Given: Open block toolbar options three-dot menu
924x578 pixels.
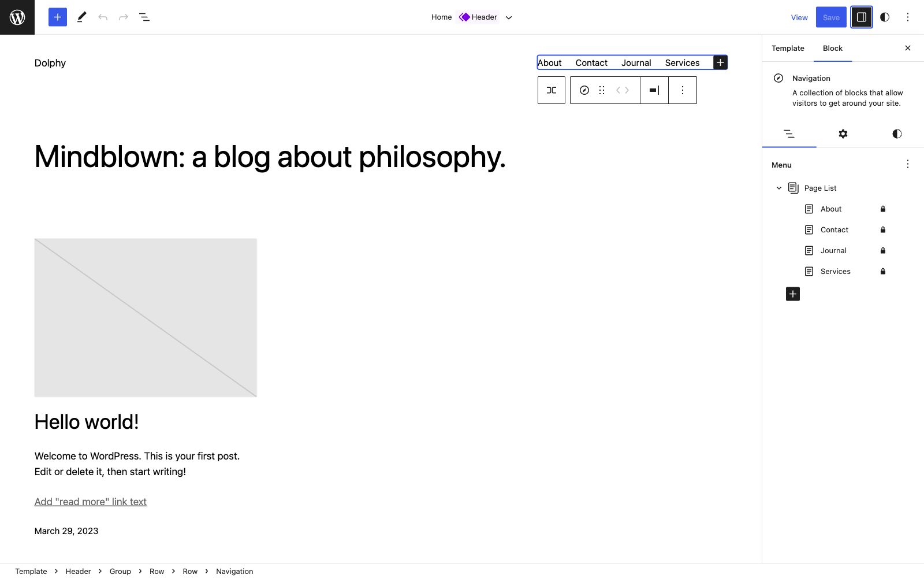Looking at the screenshot, I should click(x=683, y=90).
